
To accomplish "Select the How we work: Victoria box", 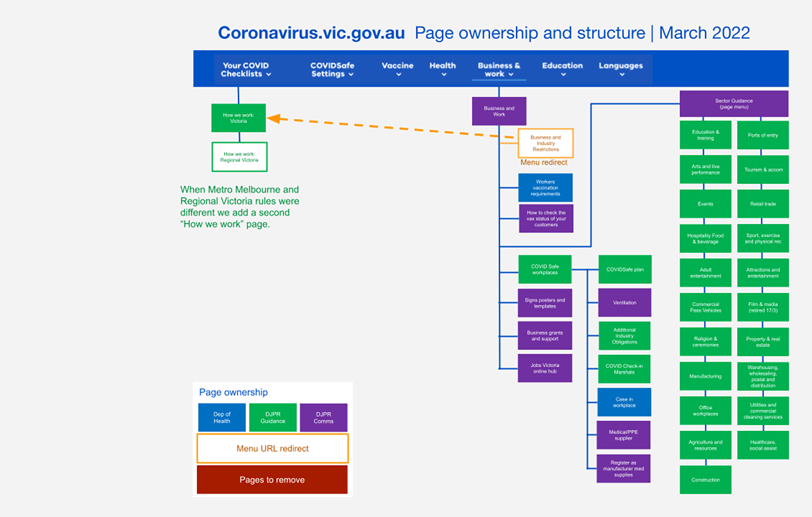I will [x=239, y=118].
